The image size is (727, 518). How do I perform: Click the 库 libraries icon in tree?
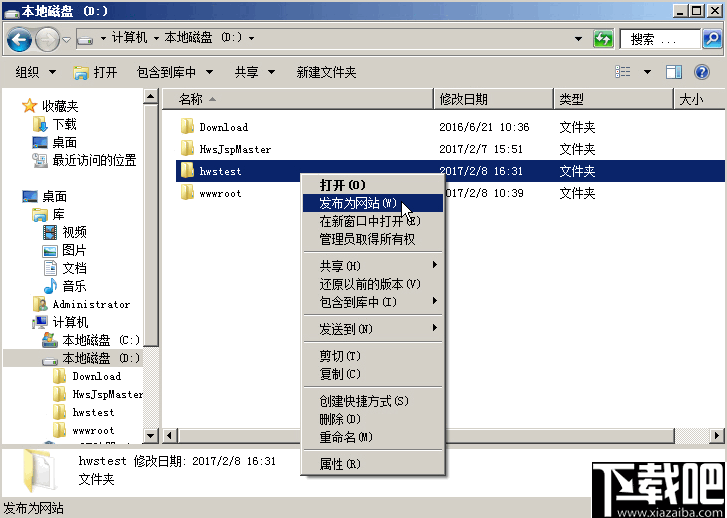click(40, 214)
